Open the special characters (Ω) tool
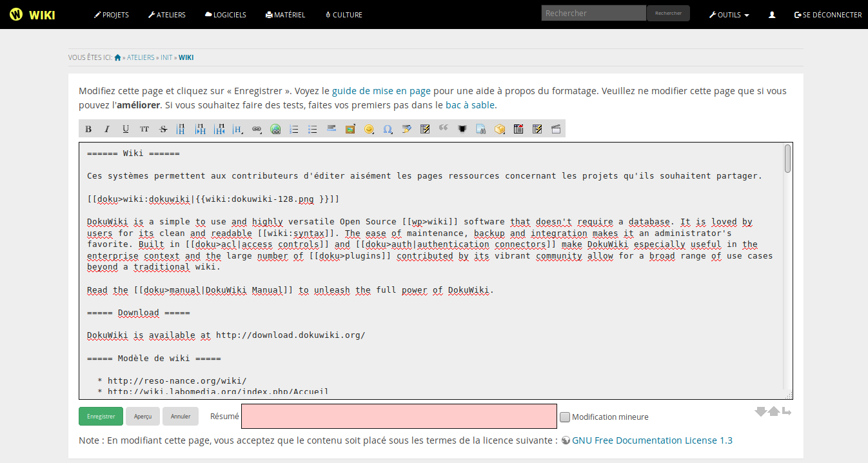This screenshot has width=868, height=463. click(x=387, y=129)
